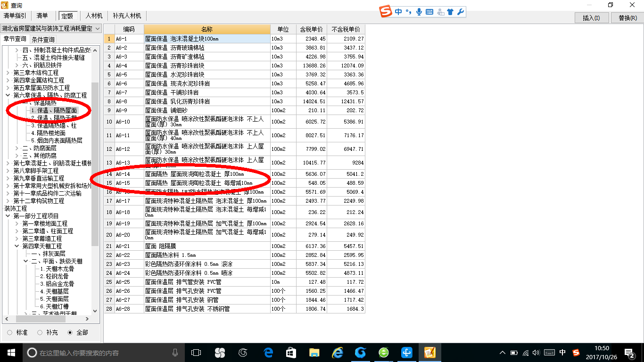Image resolution: width=644 pixels, height=362 pixels.
Task: Expand 第五章屋面及防水工程 node
Action: click(x=8, y=88)
